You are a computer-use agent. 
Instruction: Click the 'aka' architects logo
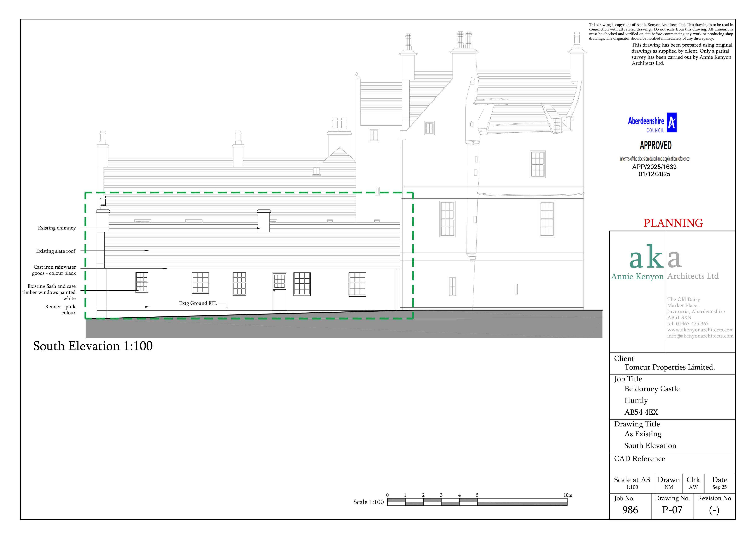pyautogui.click(x=655, y=256)
